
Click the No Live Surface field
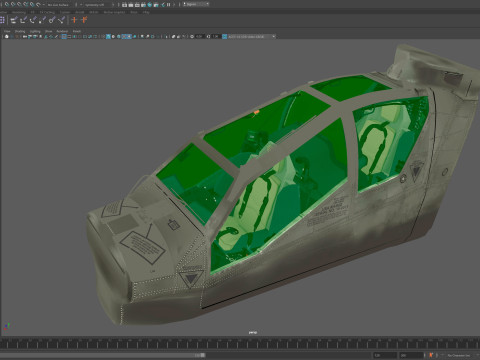tap(58, 5)
